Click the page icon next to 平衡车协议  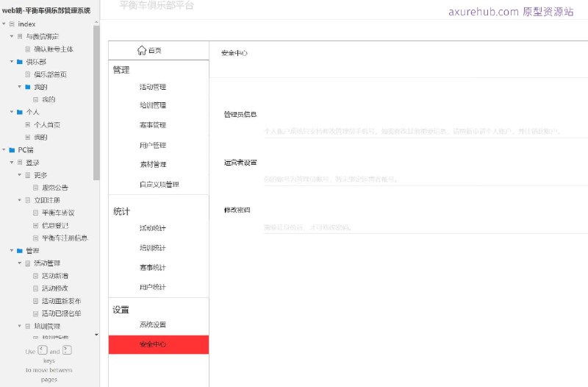35,213
